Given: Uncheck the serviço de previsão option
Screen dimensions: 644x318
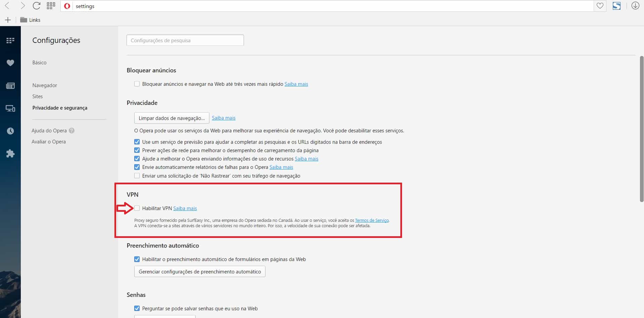Looking at the screenshot, I should click(137, 142).
